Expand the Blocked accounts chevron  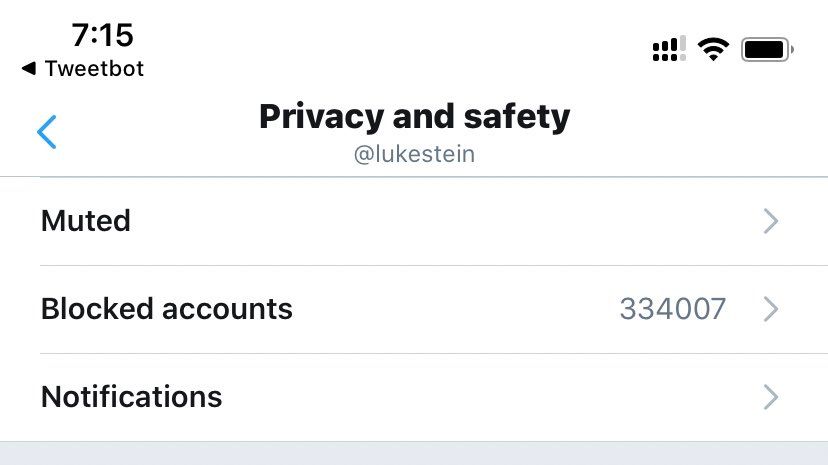pyautogui.click(x=770, y=309)
